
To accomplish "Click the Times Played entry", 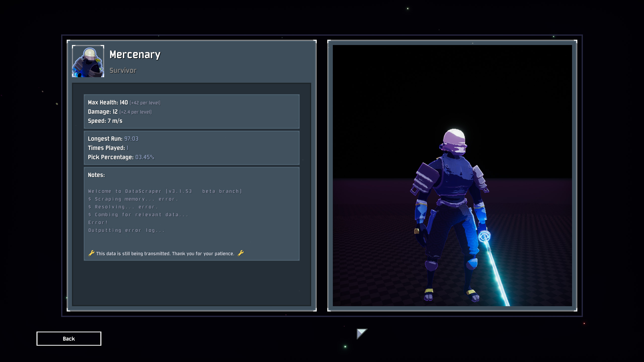I will pyautogui.click(x=108, y=148).
